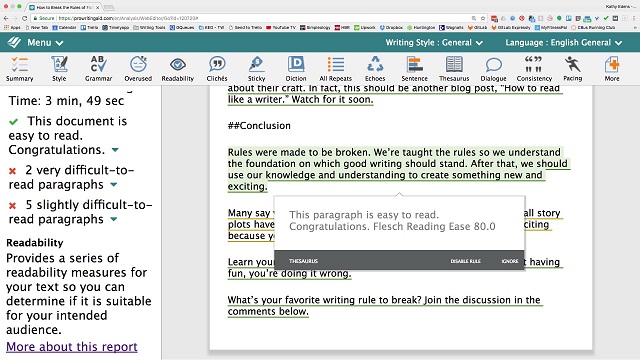Open the Summary report
Image resolution: width=640 pixels, height=360 pixels.
(19, 69)
